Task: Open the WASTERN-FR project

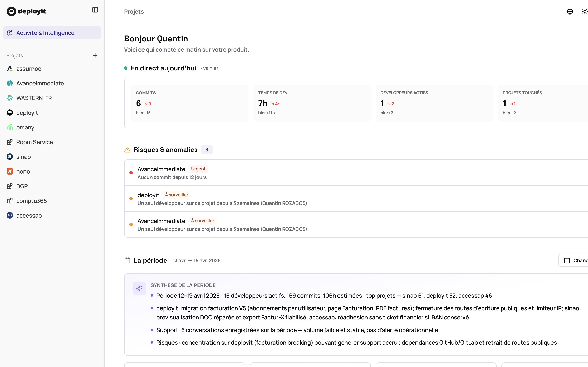Action: (x=34, y=98)
